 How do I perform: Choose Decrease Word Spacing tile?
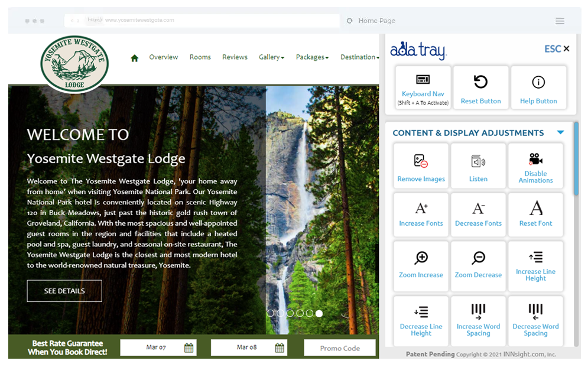pyautogui.click(x=535, y=321)
